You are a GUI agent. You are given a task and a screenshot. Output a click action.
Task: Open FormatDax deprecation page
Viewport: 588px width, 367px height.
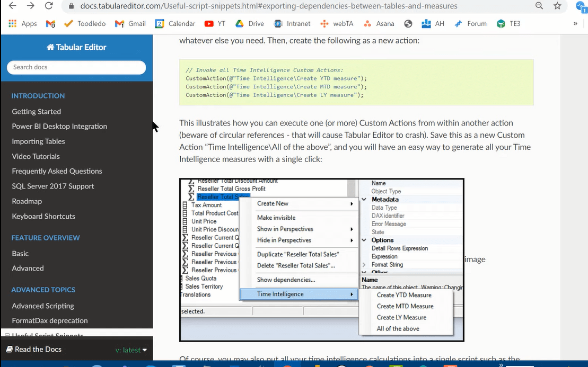(x=50, y=320)
